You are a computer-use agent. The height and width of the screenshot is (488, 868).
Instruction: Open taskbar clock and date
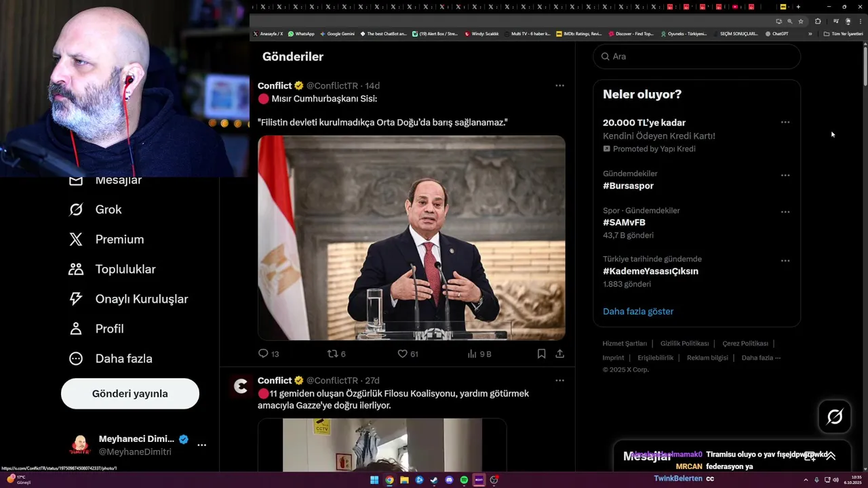click(x=852, y=480)
